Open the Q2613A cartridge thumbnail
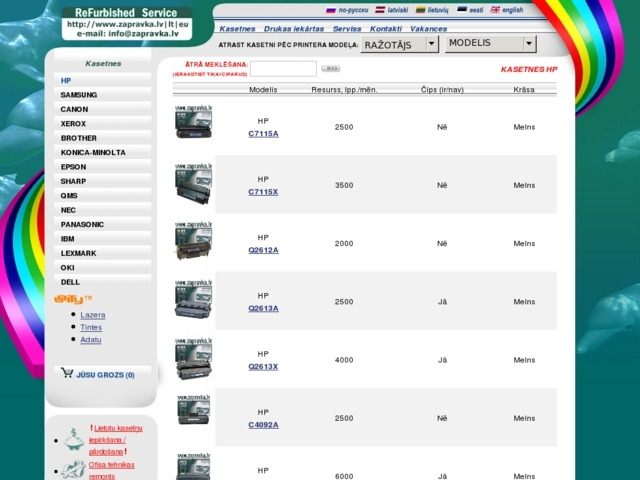 (193, 299)
